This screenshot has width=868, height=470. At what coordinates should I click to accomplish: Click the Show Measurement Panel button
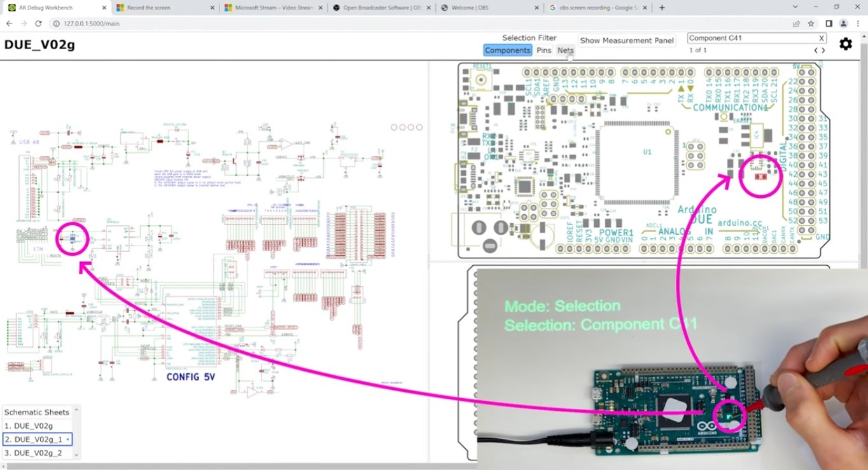pyautogui.click(x=626, y=40)
